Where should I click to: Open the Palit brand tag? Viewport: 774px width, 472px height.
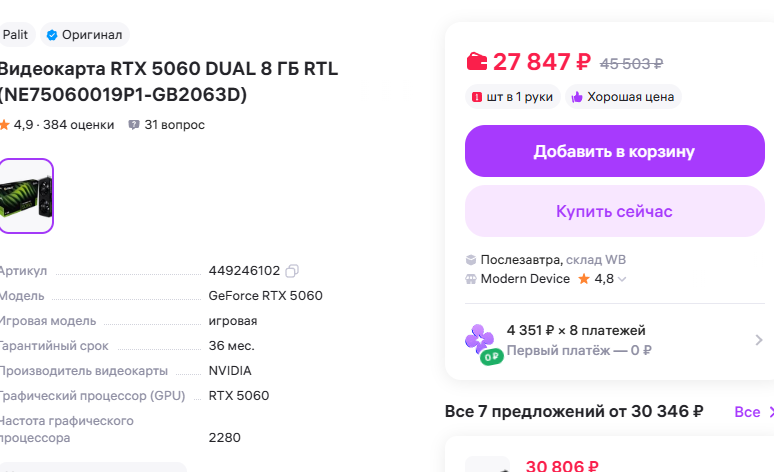pyautogui.click(x=15, y=35)
